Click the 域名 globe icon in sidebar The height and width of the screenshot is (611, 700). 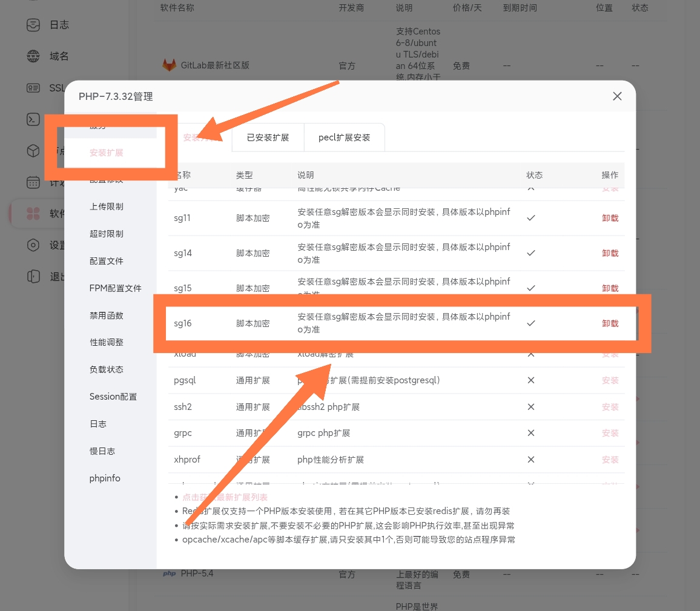coord(33,56)
